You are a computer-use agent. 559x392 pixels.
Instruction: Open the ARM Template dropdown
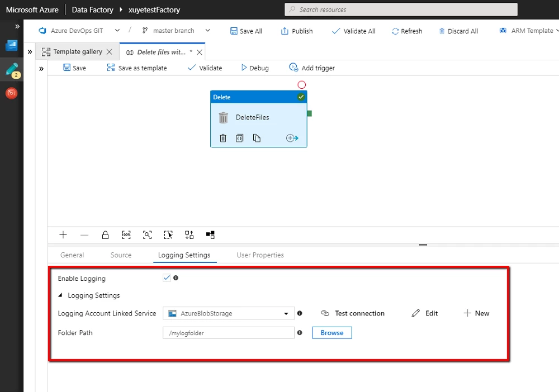tap(529, 31)
